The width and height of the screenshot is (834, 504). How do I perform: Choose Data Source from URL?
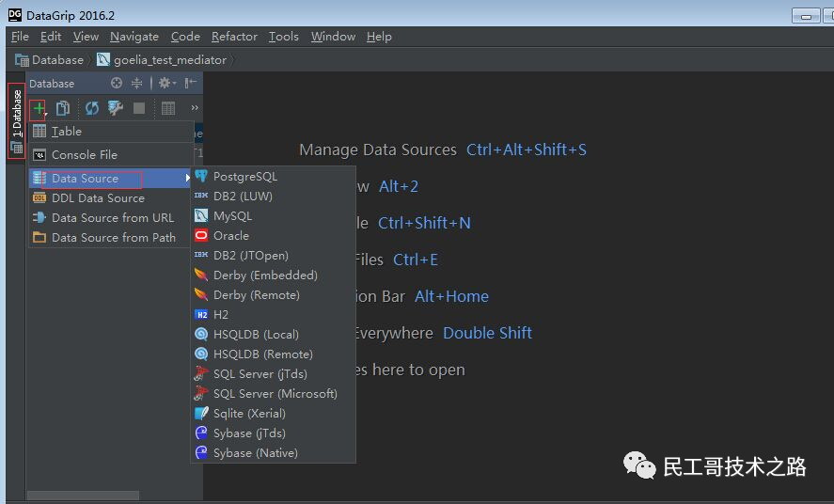[x=110, y=217]
